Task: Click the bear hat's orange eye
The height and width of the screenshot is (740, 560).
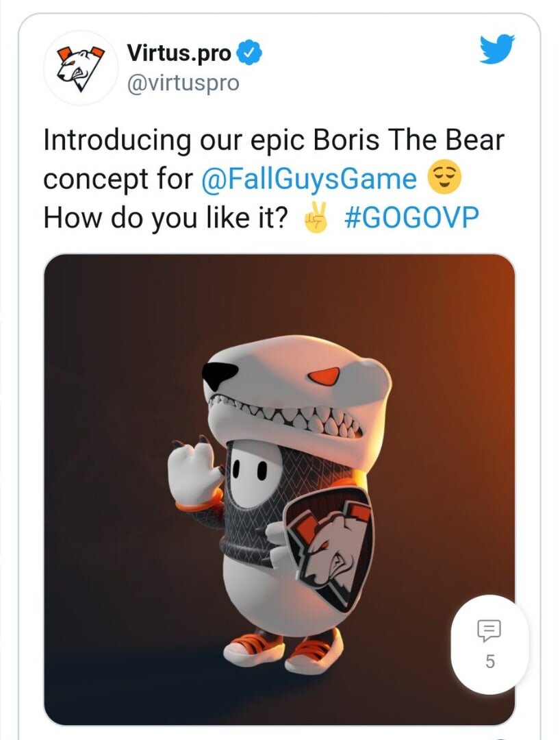Action: click(x=323, y=376)
